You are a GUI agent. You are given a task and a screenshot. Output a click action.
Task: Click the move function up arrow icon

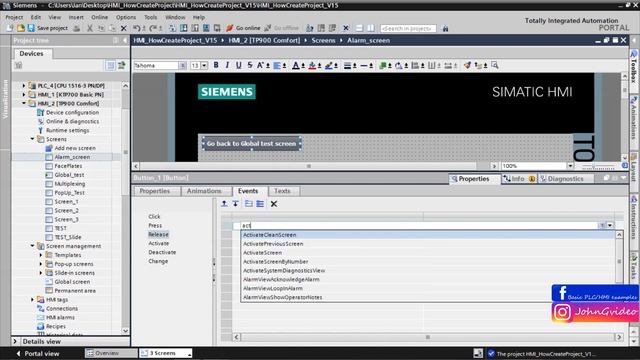(224, 204)
